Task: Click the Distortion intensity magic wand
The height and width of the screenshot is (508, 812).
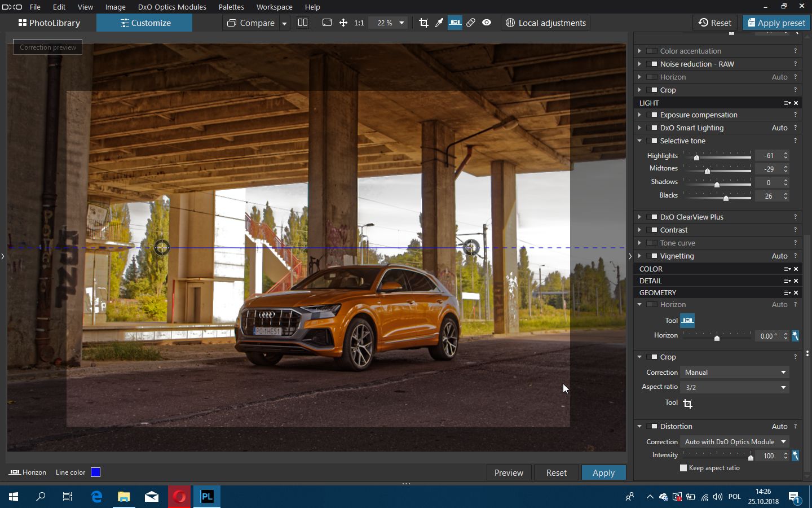Action: click(x=795, y=456)
